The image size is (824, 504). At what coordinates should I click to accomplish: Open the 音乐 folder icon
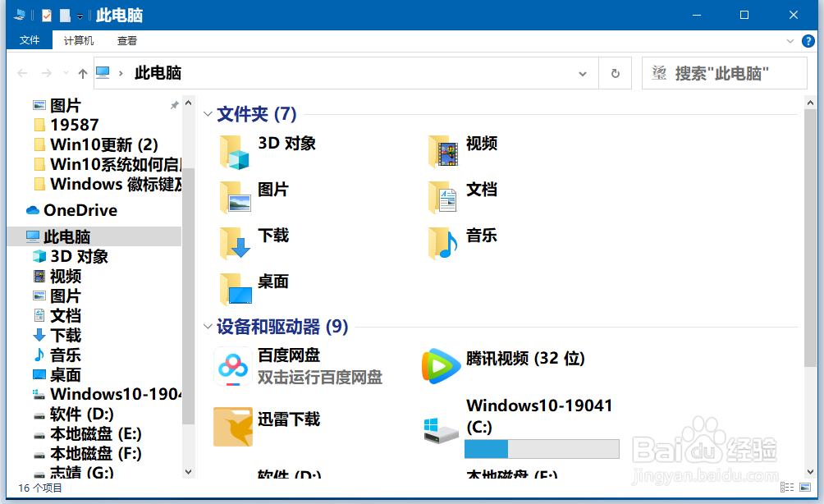click(442, 244)
